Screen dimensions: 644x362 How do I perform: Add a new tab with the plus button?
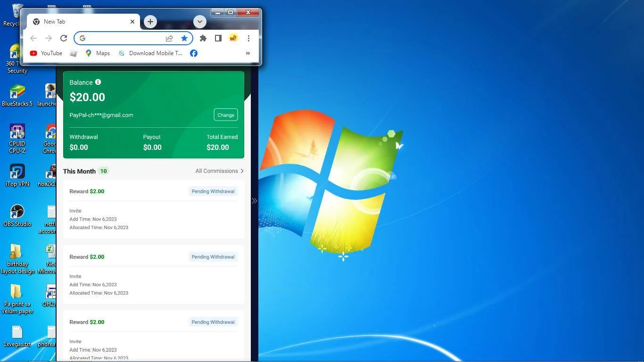[x=150, y=22]
